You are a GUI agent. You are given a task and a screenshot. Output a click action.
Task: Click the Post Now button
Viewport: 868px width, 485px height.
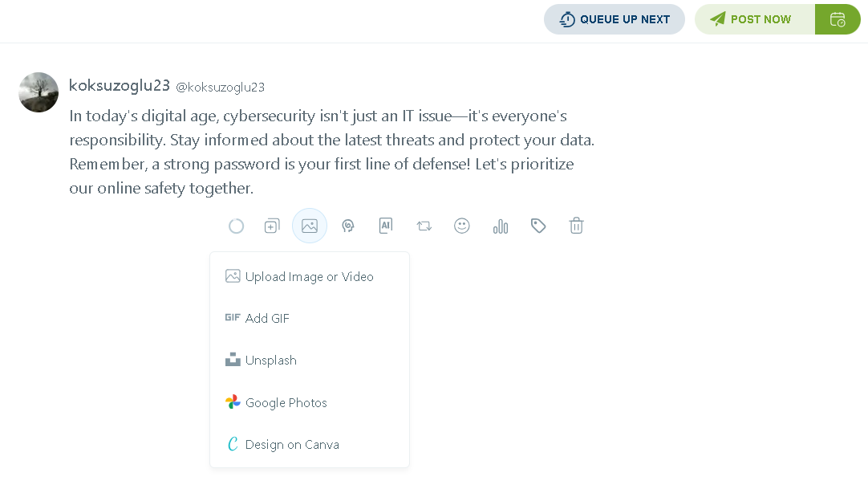coord(755,19)
